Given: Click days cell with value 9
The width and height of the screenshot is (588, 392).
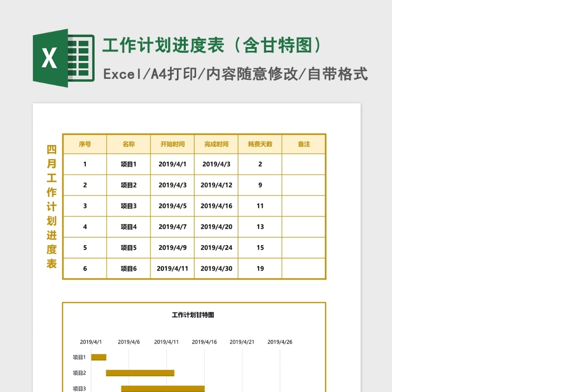Looking at the screenshot, I should 260,185.
